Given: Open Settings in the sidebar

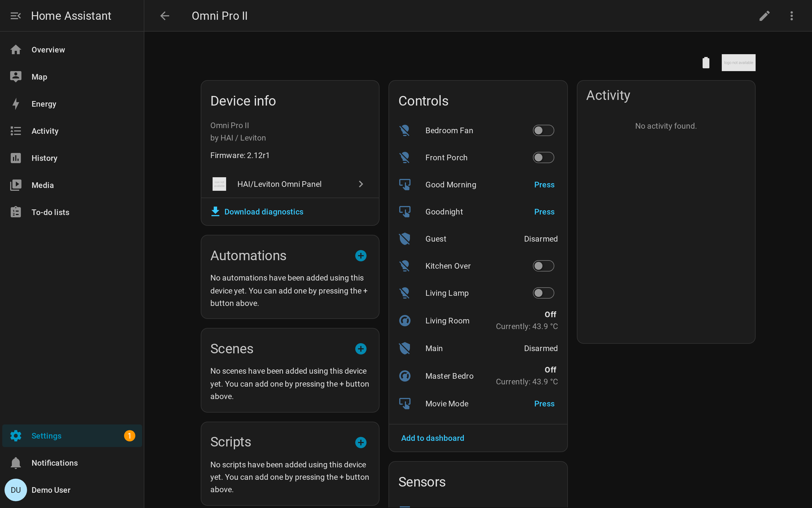Looking at the screenshot, I should [72, 436].
